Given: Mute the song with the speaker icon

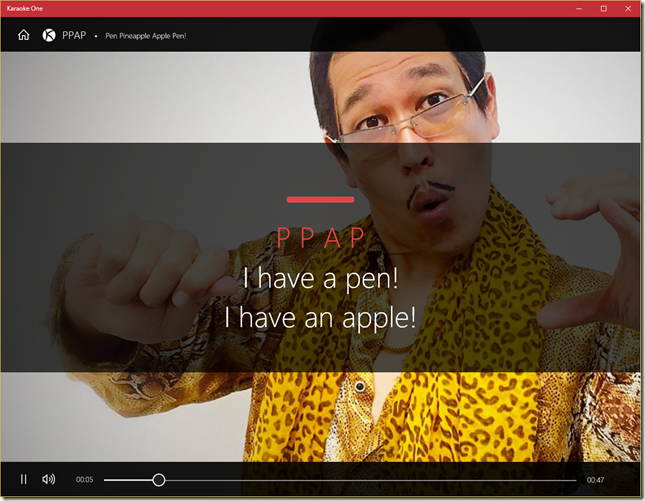Looking at the screenshot, I should [x=48, y=479].
